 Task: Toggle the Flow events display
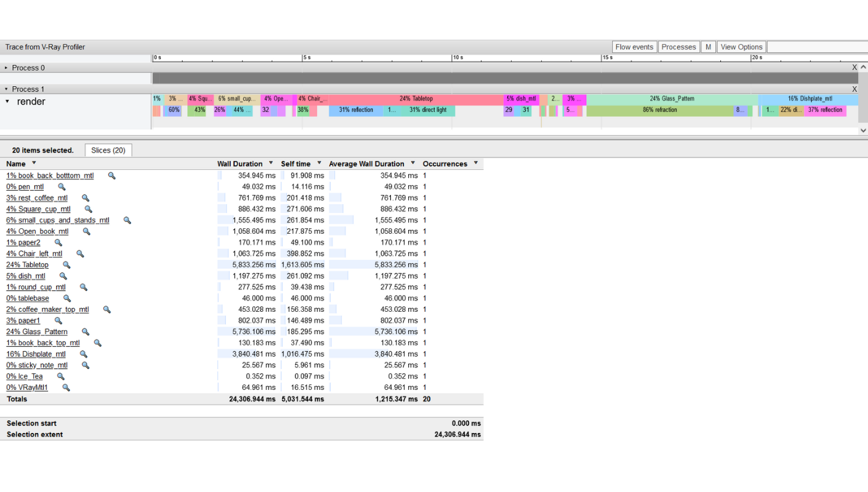pyautogui.click(x=634, y=46)
